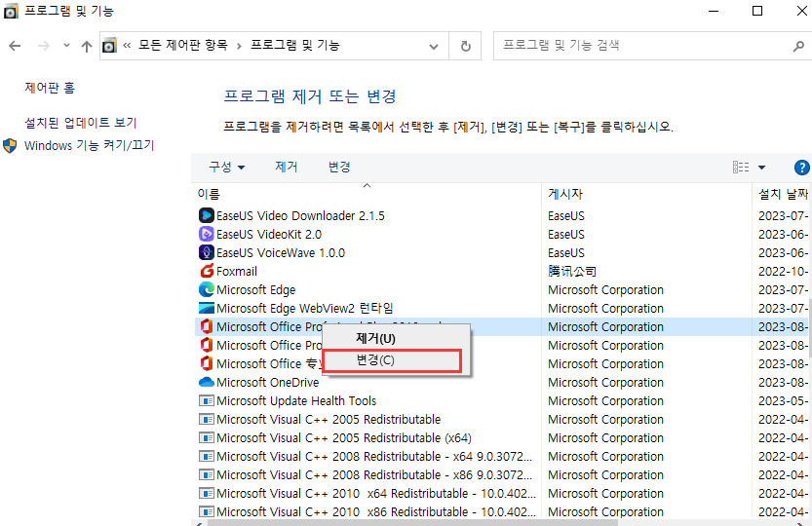The height and width of the screenshot is (526, 812).
Task: Expand recent locations chevron near navigation arrows
Action: click(66, 46)
